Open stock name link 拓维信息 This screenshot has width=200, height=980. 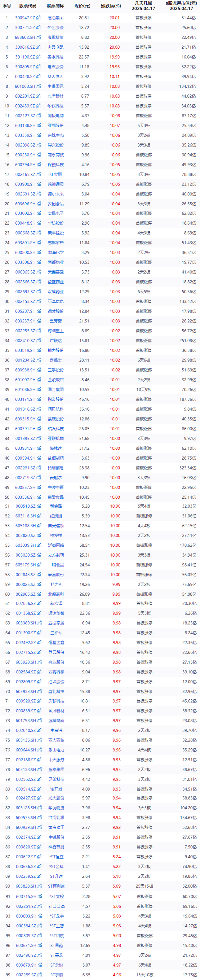tap(56, 468)
